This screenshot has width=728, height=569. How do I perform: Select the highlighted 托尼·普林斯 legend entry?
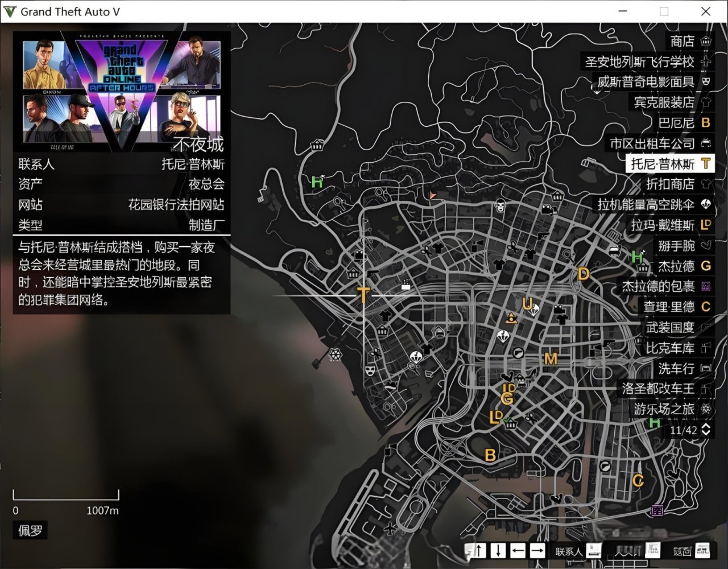coord(670,164)
